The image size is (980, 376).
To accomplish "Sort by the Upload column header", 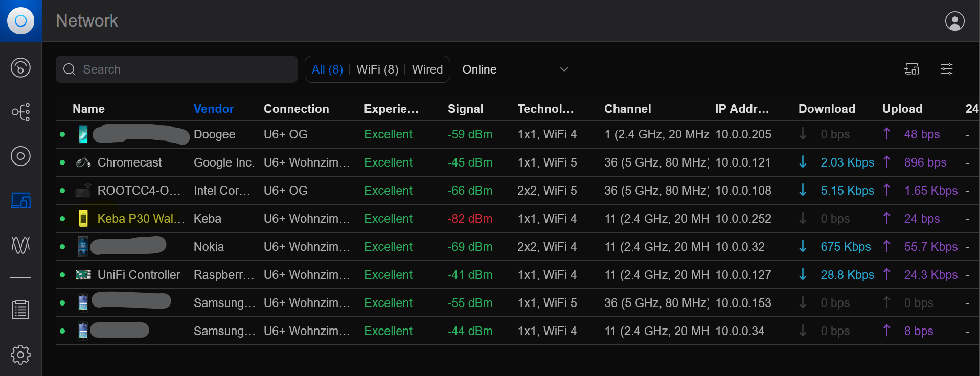I will (x=902, y=109).
